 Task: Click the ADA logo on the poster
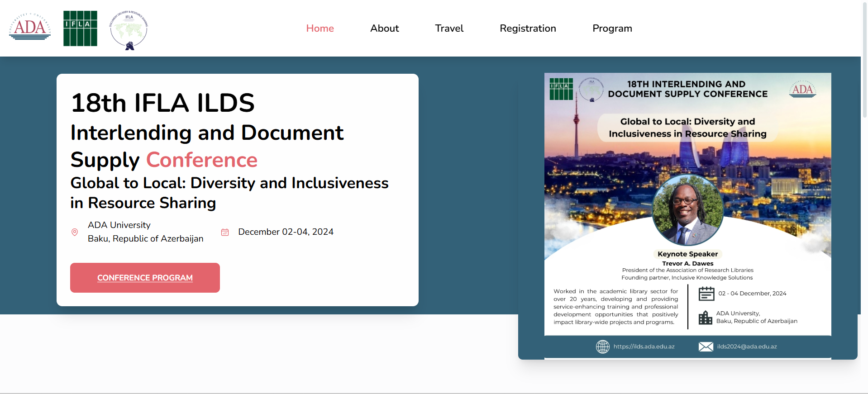(x=803, y=89)
